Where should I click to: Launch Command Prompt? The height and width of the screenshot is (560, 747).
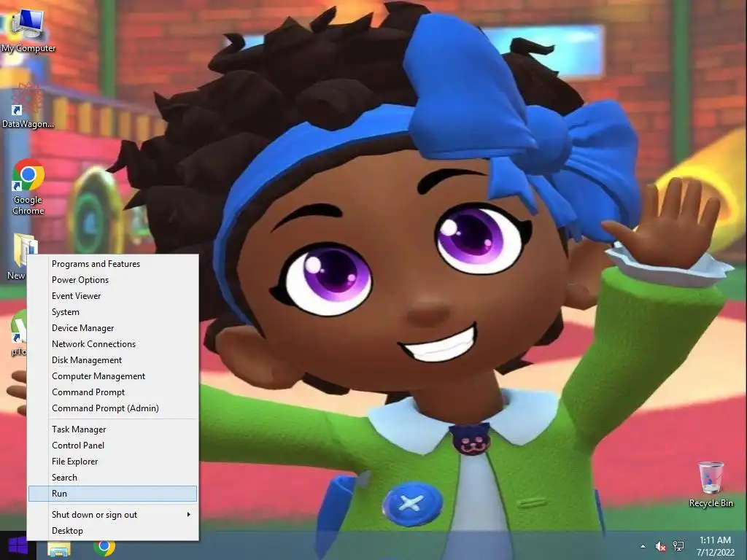pyautogui.click(x=112, y=392)
